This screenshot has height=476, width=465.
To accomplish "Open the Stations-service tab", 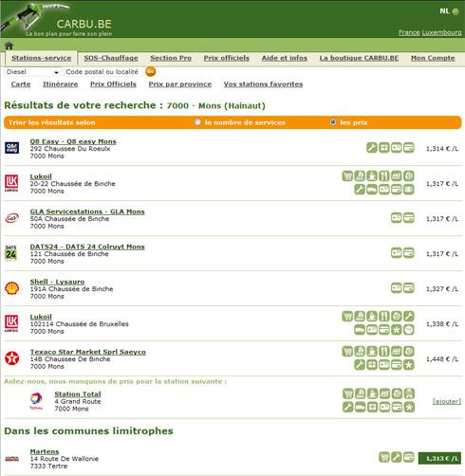I will pyautogui.click(x=42, y=58).
